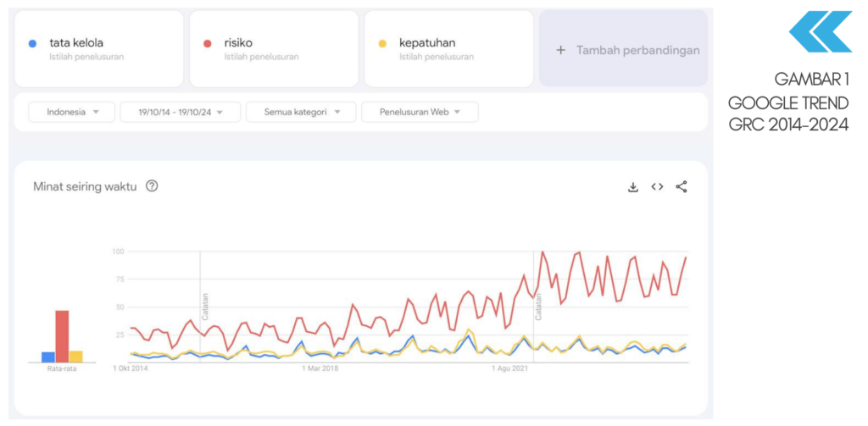Open the embed code icon
The image size is (868, 426).
pos(657,187)
